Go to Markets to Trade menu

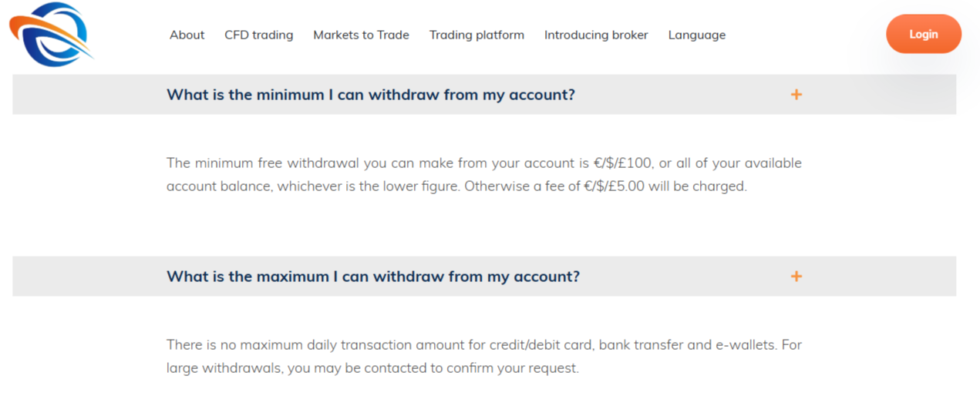tap(361, 35)
